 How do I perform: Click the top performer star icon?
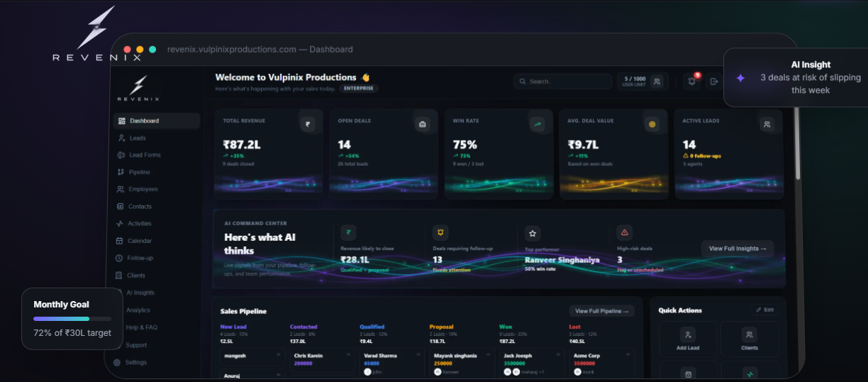point(533,233)
